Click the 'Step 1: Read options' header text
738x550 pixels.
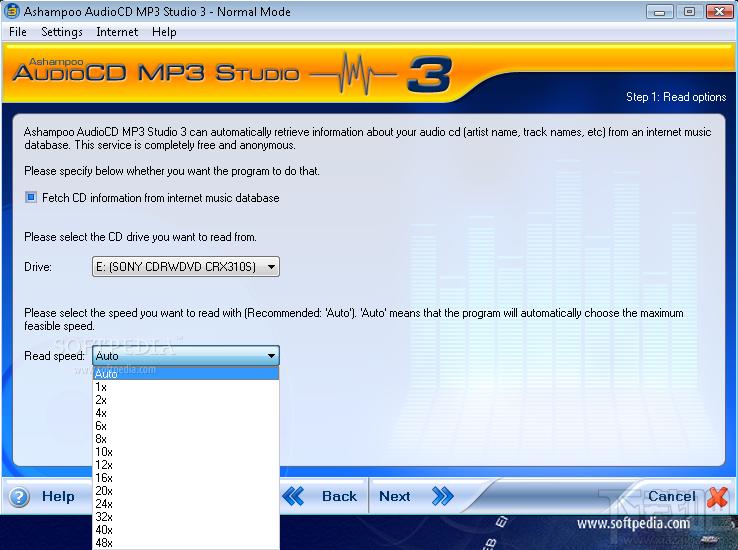coord(676,97)
